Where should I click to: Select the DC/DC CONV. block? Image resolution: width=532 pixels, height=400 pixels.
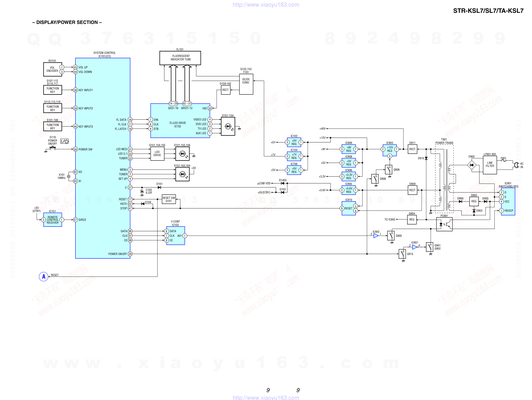point(246,84)
